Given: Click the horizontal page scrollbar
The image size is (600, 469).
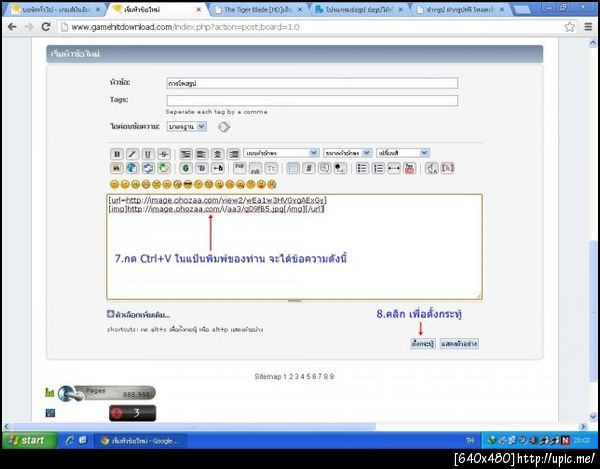Looking at the screenshot, I should [x=193, y=426].
